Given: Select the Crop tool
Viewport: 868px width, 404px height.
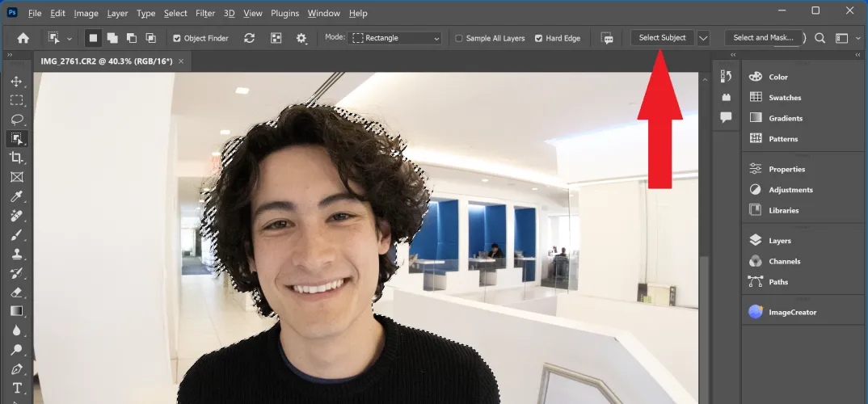Looking at the screenshot, I should (16, 158).
